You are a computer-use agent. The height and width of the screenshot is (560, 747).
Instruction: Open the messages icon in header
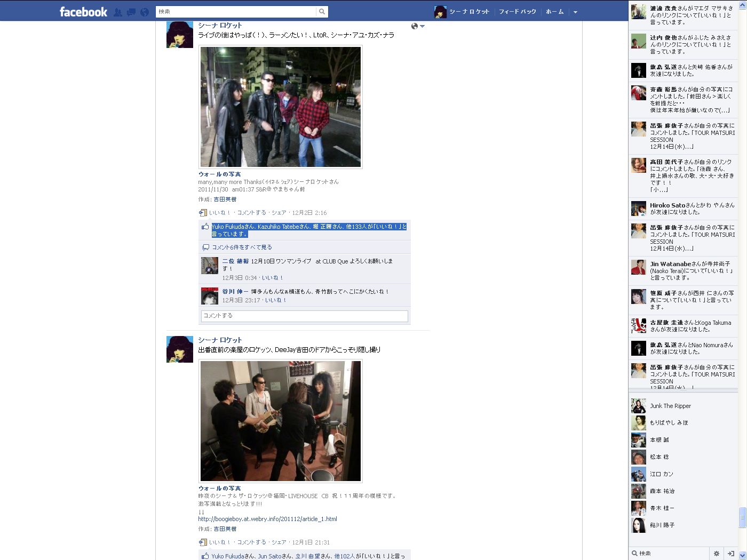(x=131, y=12)
